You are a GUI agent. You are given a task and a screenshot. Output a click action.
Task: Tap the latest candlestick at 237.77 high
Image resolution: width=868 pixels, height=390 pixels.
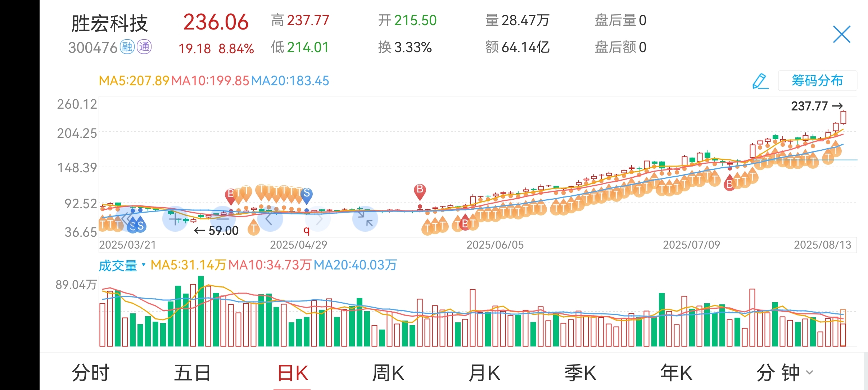[843, 117]
